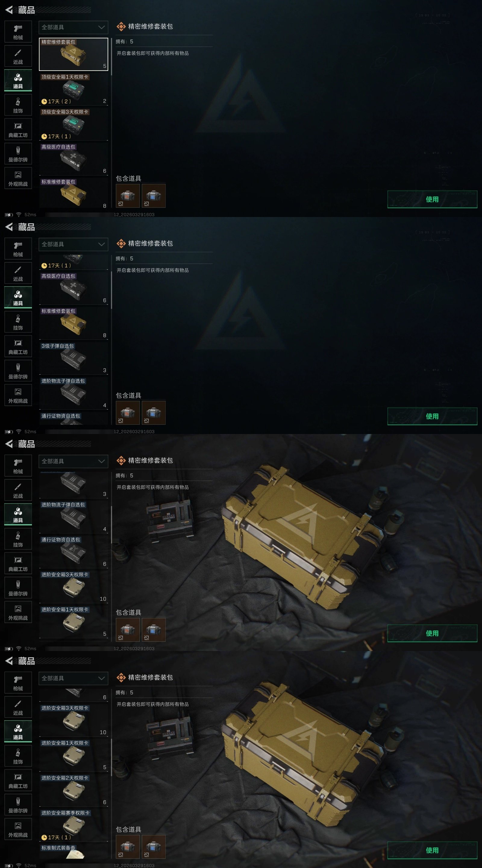Select the 精密维修套装包 item in the list
Viewport: 482px width, 868px height.
click(74, 54)
